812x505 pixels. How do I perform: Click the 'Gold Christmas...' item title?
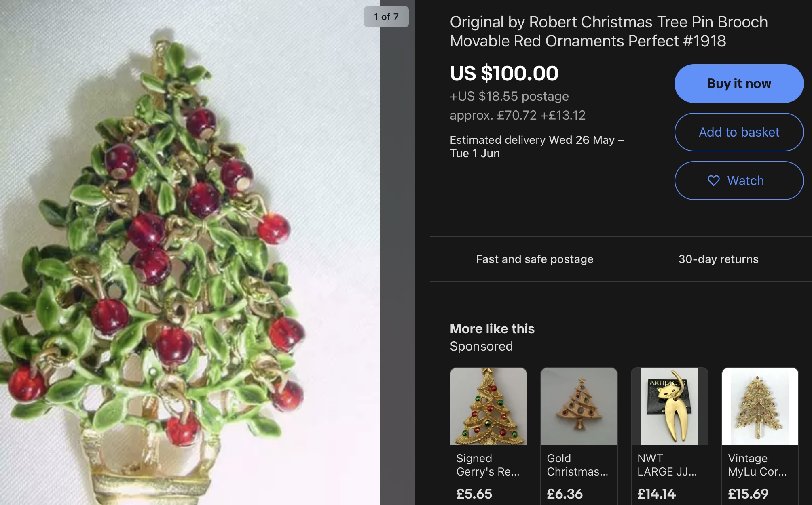point(577,465)
